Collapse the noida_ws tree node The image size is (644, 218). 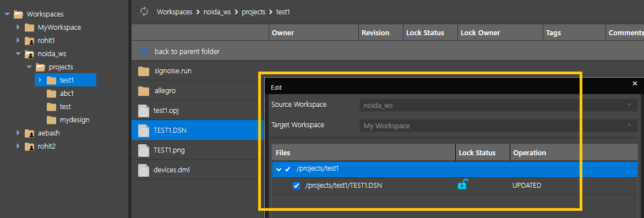click(18, 53)
